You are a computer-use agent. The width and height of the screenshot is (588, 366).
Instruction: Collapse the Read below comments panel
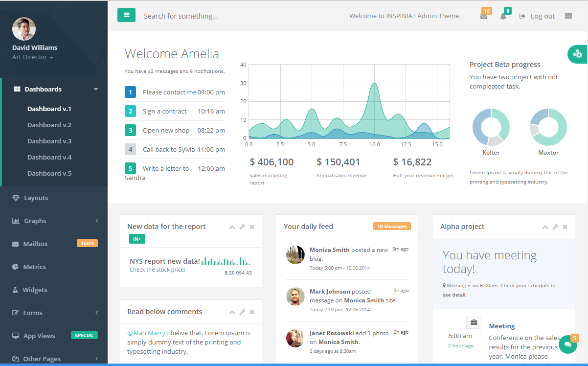point(232,312)
